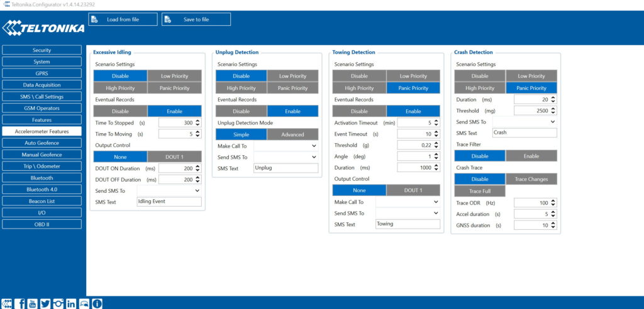Go to the Trip \ Odometer section
The height and width of the screenshot is (309, 644).
tap(42, 166)
